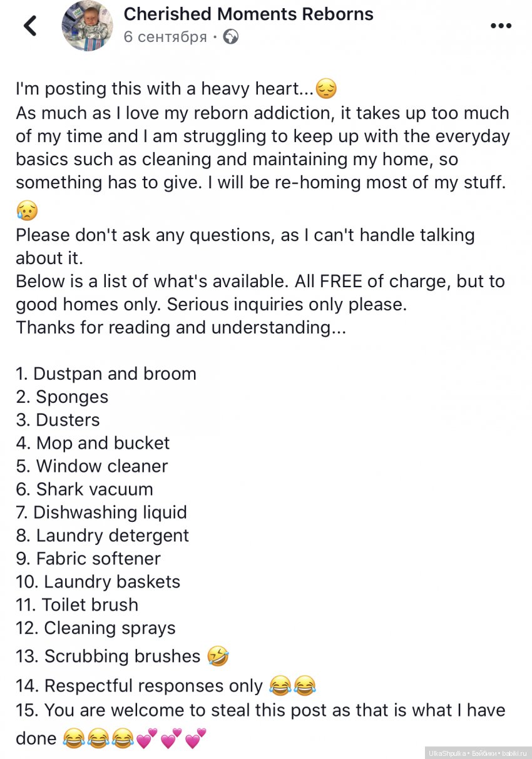This screenshot has height=759, width=532.
Task: Click the "8. Laundry detergent" list item
Action: [102, 535]
